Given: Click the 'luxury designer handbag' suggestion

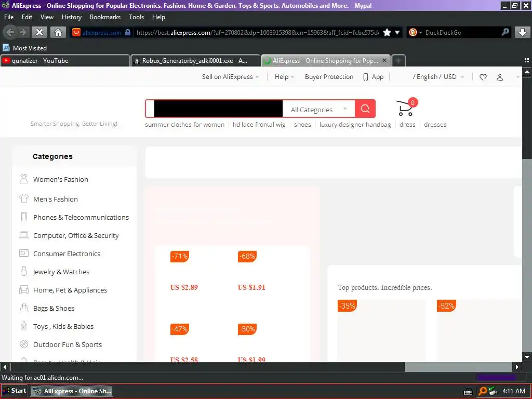Looking at the screenshot, I should pyautogui.click(x=355, y=125).
